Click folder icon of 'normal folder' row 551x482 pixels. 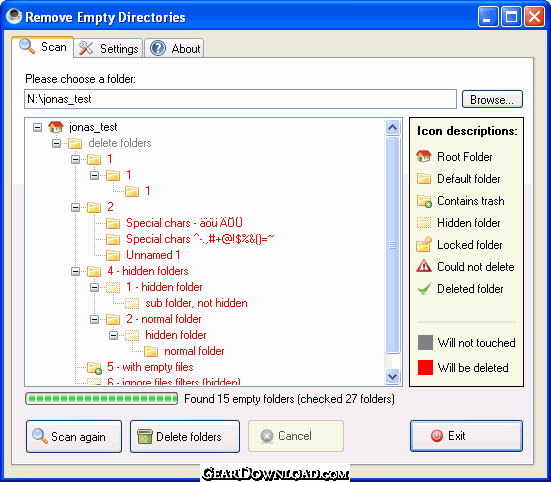coord(151,351)
